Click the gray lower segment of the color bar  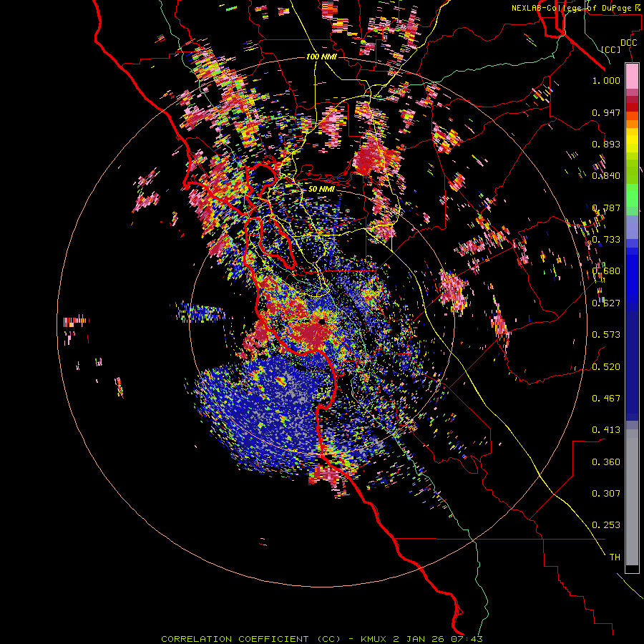point(632,497)
